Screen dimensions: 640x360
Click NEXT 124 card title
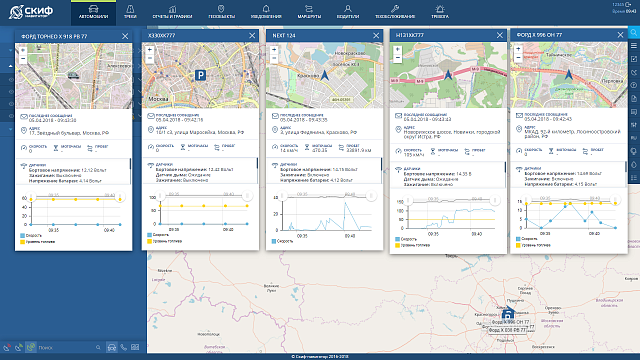pos(284,36)
